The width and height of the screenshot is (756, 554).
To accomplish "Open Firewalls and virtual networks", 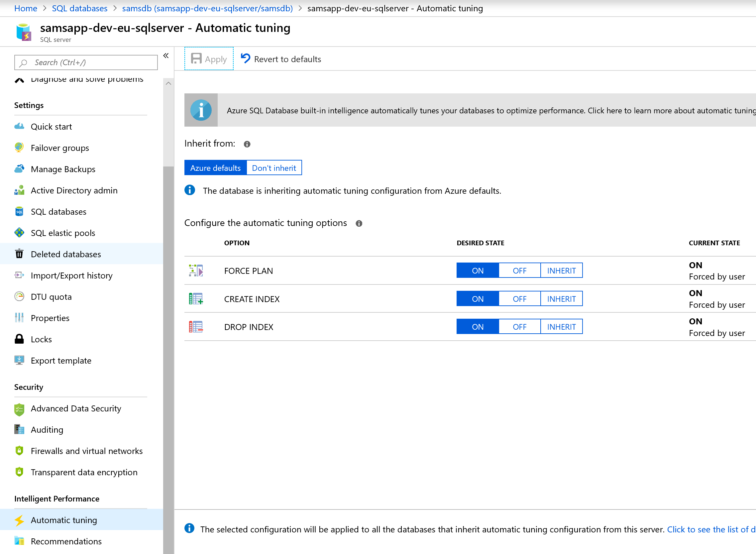I will (x=86, y=451).
